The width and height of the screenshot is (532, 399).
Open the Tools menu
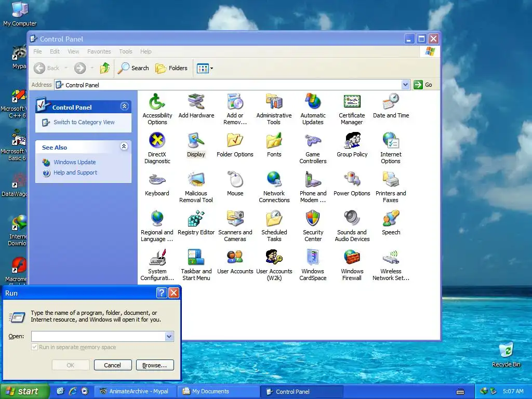coord(126,51)
